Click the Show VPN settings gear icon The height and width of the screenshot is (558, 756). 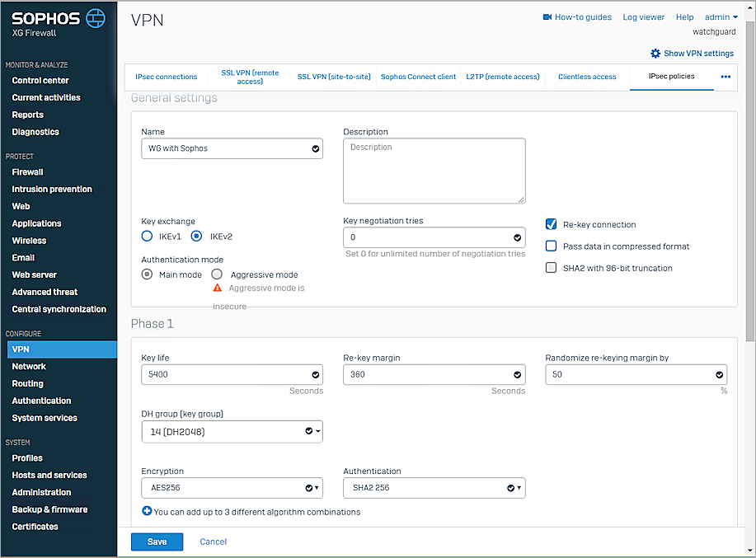point(655,54)
